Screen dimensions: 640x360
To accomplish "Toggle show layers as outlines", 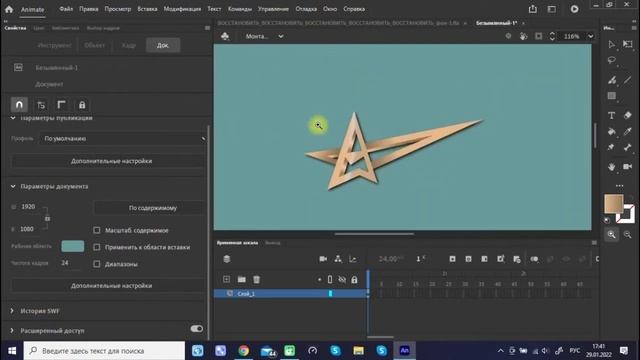I will pos(330,280).
